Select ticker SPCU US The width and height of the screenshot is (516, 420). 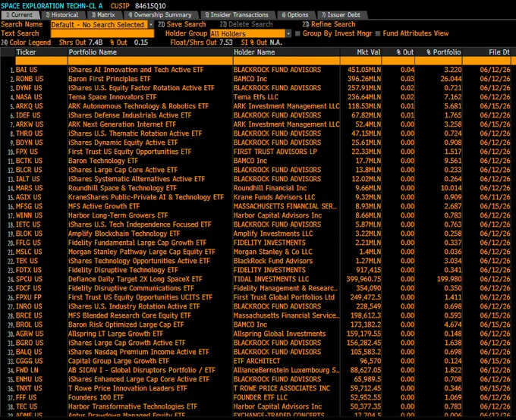30,279
